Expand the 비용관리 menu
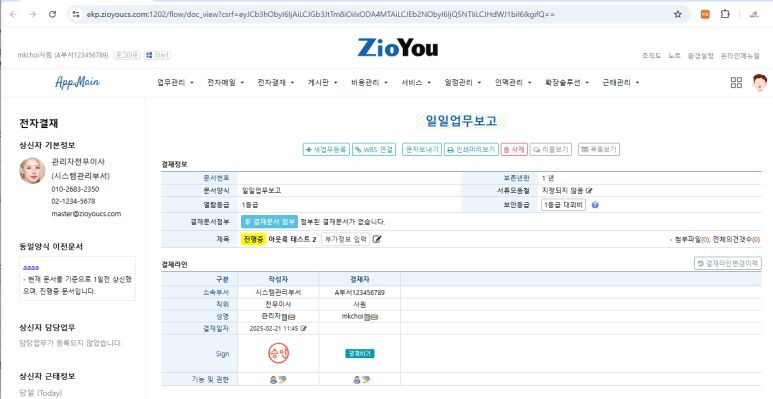This screenshot has height=399, width=773. coord(369,83)
